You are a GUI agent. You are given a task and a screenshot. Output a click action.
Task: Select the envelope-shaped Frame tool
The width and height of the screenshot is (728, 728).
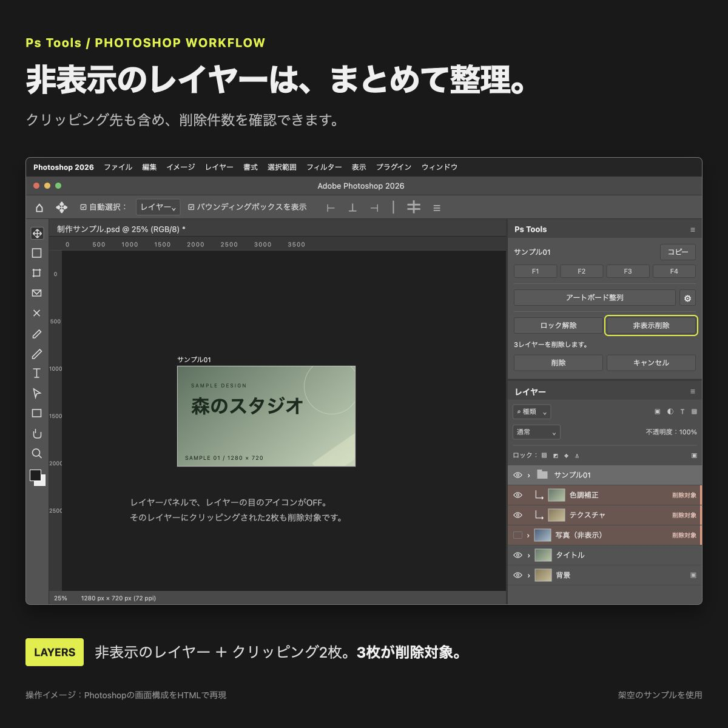point(37,293)
